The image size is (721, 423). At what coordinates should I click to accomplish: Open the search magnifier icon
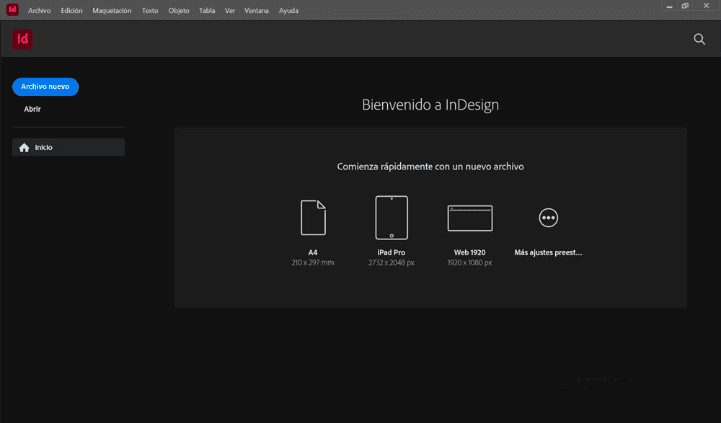point(699,39)
